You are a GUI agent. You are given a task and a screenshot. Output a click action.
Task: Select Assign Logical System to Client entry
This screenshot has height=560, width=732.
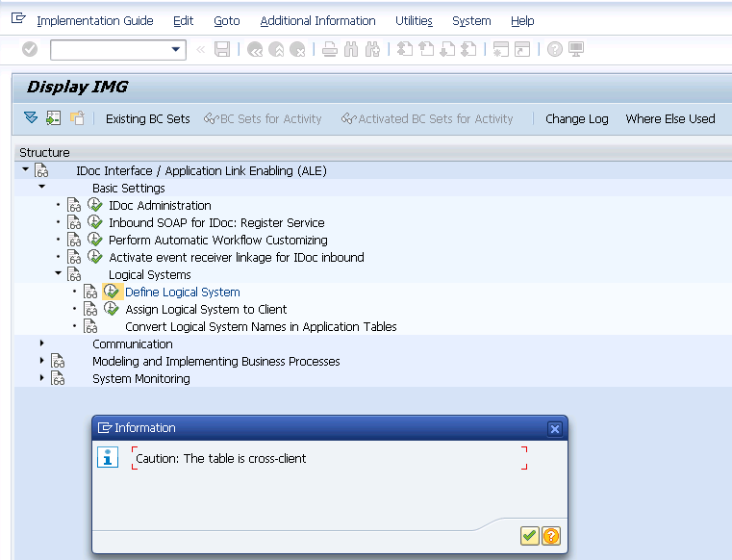tap(206, 310)
